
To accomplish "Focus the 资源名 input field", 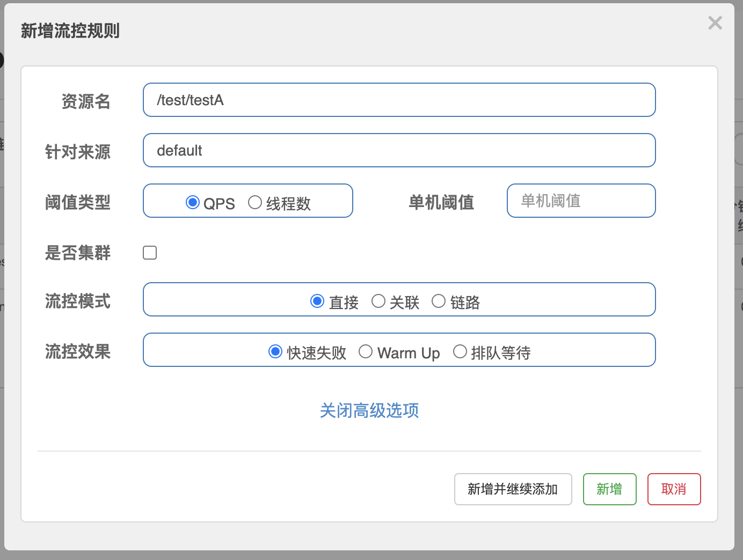I will pyautogui.click(x=399, y=100).
